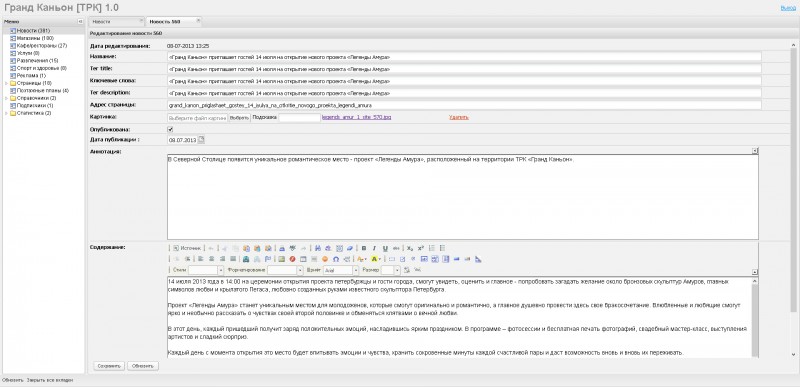This screenshot has width=800, height=387.
Task: Insert a smiley emoticon
Action: (x=325, y=259)
